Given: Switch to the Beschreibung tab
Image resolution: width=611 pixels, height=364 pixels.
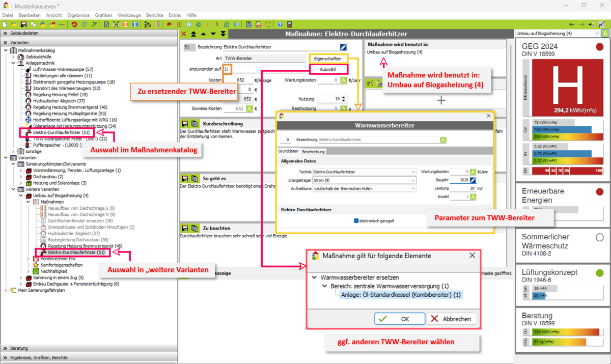Looking at the screenshot, I should pyautogui.click(x=313, y=152).
